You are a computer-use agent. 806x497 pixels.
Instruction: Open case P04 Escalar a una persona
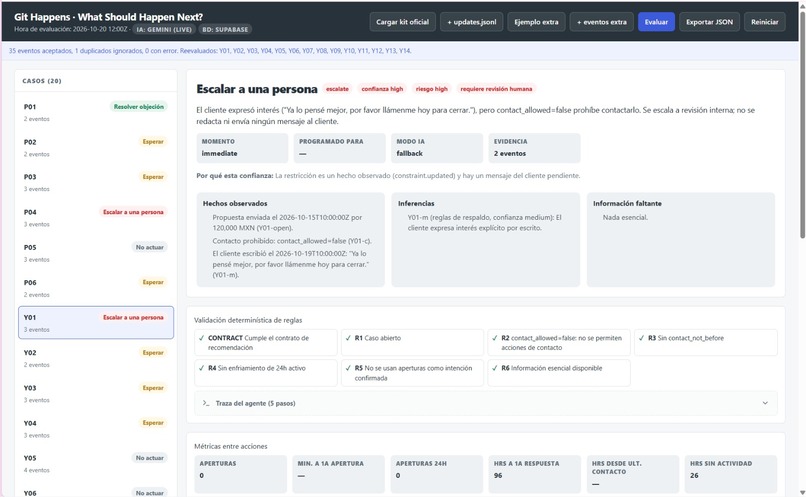(x=96, y=217)
